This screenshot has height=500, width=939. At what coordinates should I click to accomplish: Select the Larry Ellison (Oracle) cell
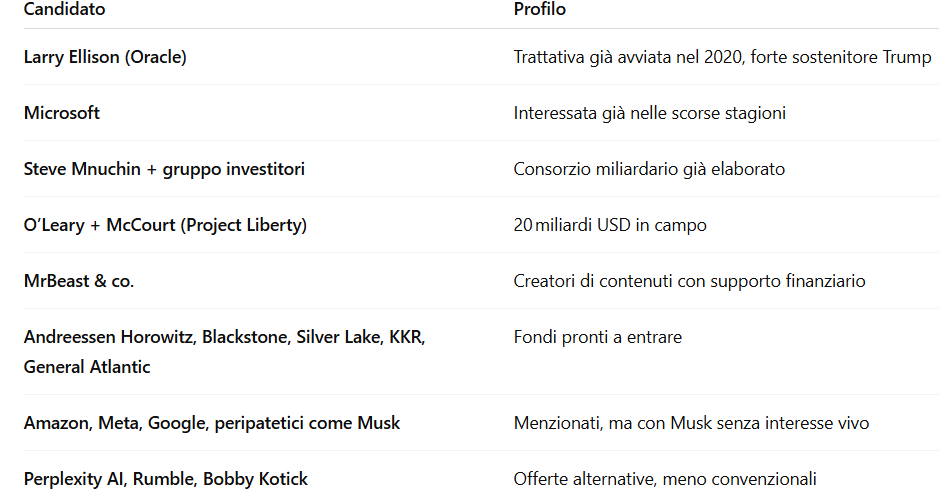pos(105,57)
